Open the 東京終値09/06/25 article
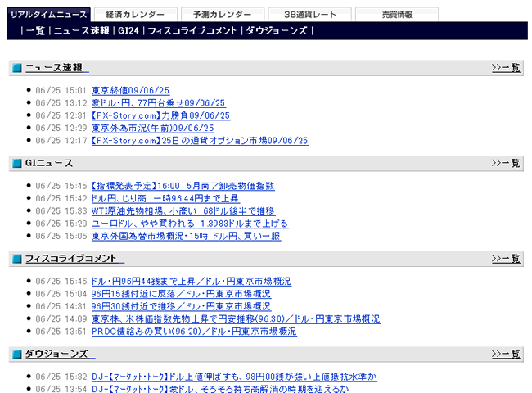The width and height of the screenshot is (532, 393). click(130, 91)
